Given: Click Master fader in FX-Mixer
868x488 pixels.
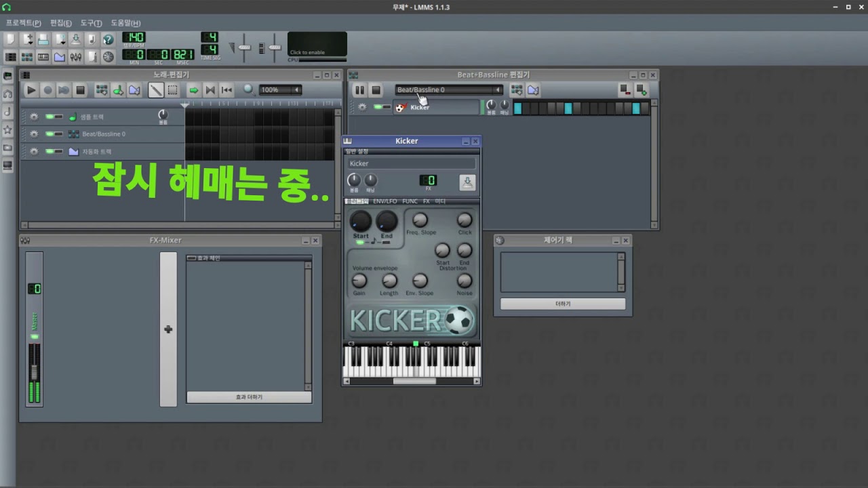Looking at the screenshot, I should pyautogui.click(x=35, y=373).
